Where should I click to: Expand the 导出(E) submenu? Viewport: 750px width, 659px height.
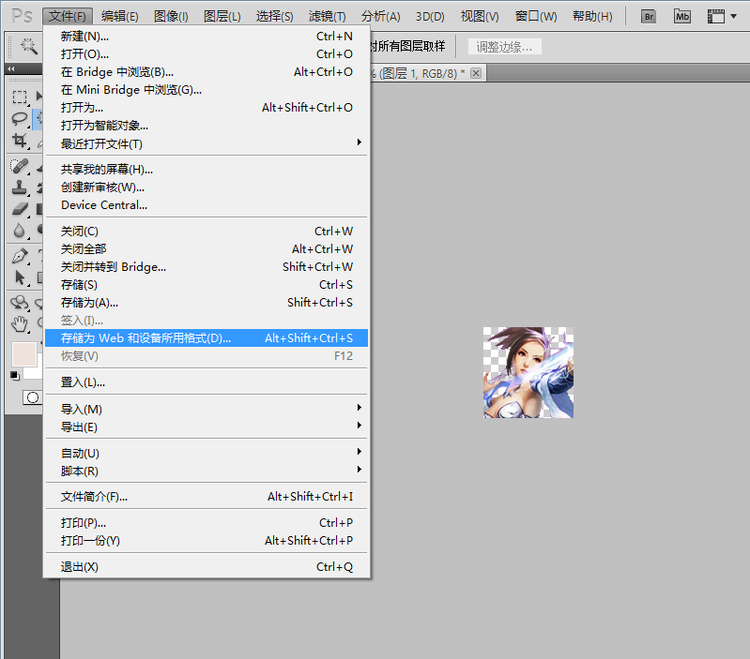coord(206,427)
